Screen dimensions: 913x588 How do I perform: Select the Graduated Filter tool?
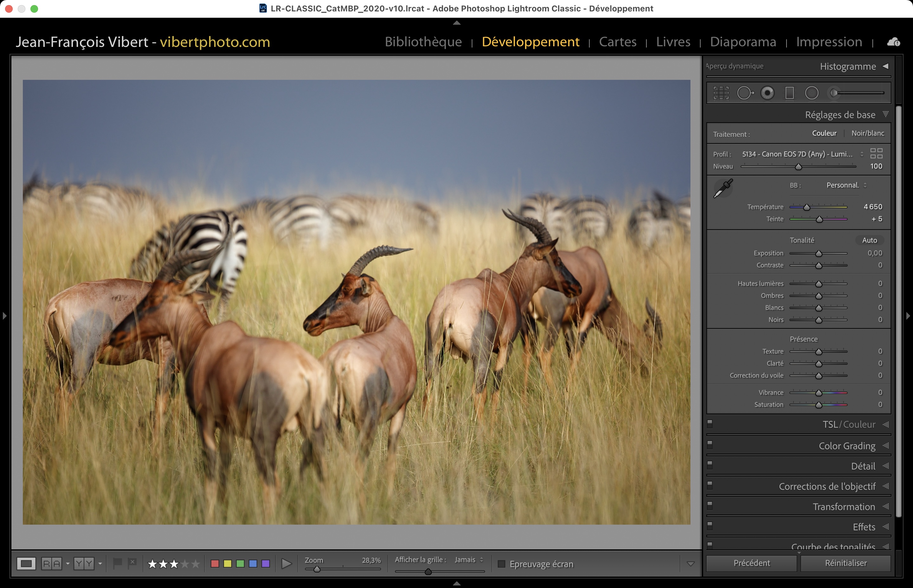click(x=789, y=93)
